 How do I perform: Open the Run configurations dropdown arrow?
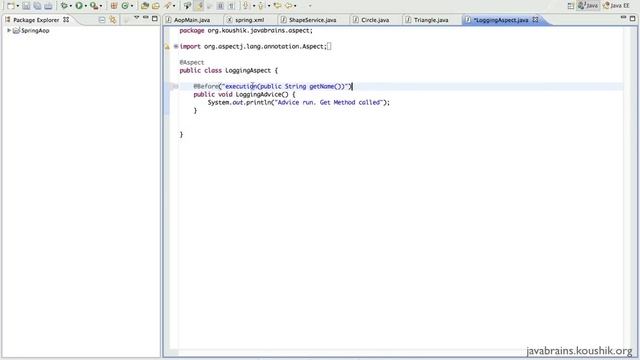[x=85, y=6]
